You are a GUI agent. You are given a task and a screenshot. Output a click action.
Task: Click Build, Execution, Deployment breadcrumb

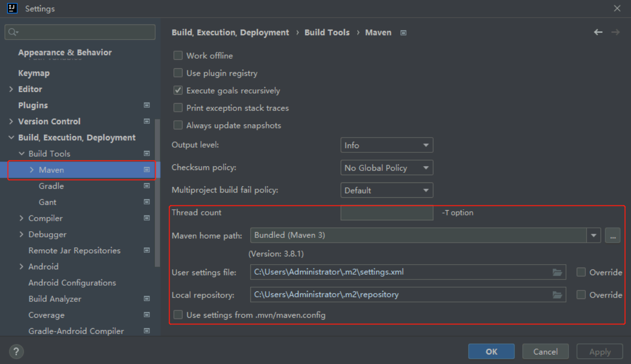click(230, 32)
